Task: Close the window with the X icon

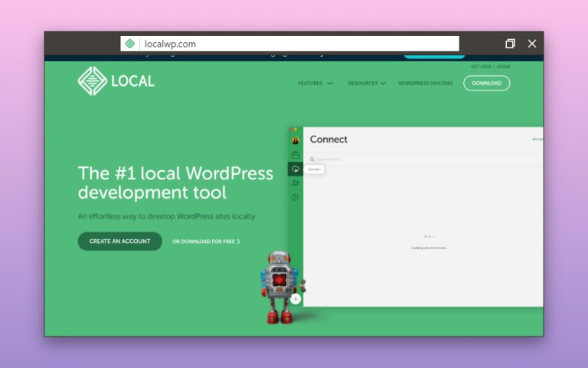Action: [532, 44]
